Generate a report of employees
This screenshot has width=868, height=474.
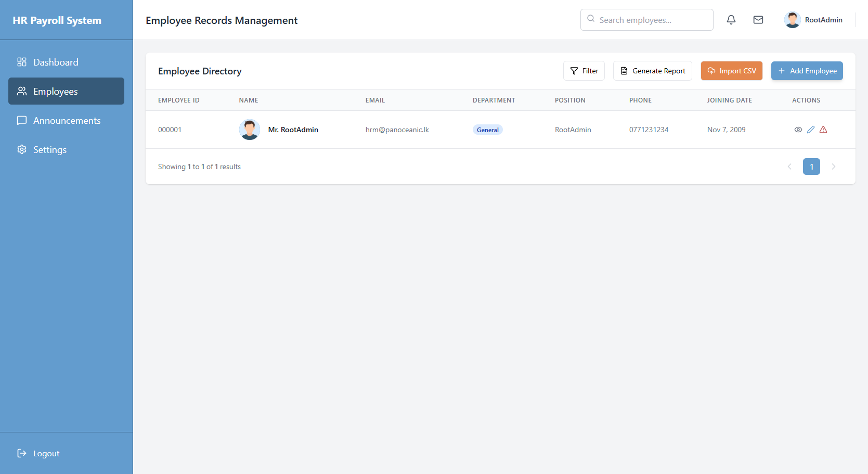(x=652, y=71)
